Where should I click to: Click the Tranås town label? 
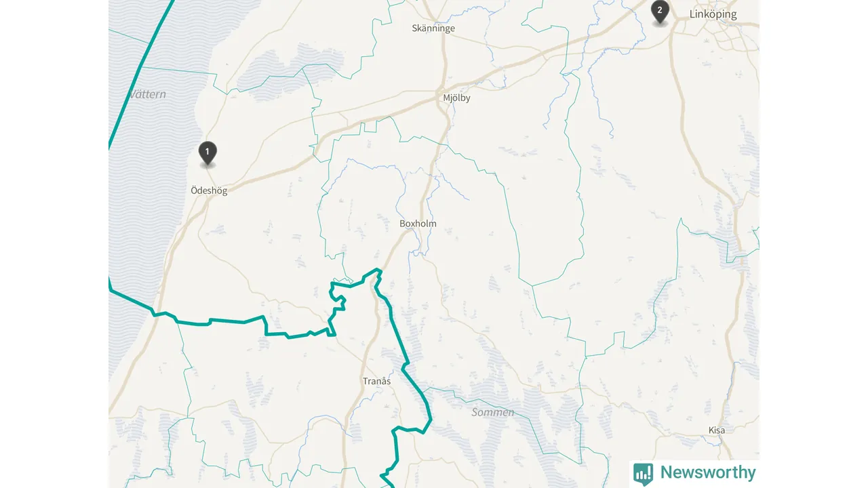click(x=376, y=382)
